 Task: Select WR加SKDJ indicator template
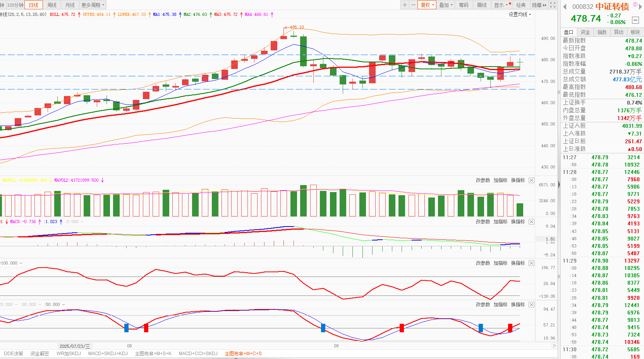pyautogui.click(x=69, y=354)
